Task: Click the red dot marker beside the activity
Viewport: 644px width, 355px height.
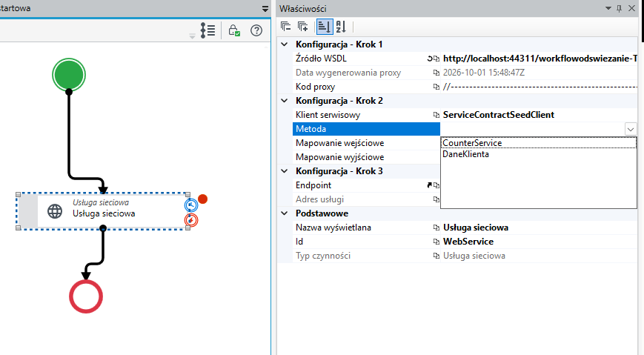Action: (x=202, y=199)
